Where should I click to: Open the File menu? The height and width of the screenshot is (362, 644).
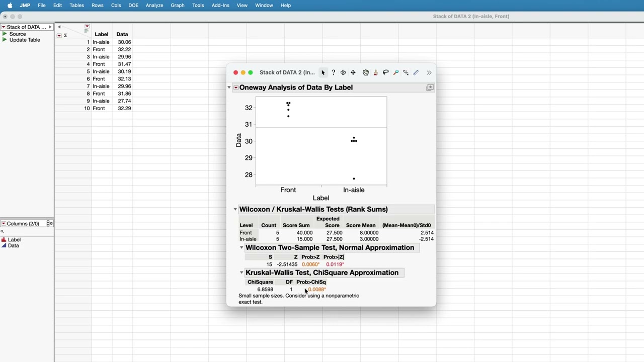pos(42,5)
